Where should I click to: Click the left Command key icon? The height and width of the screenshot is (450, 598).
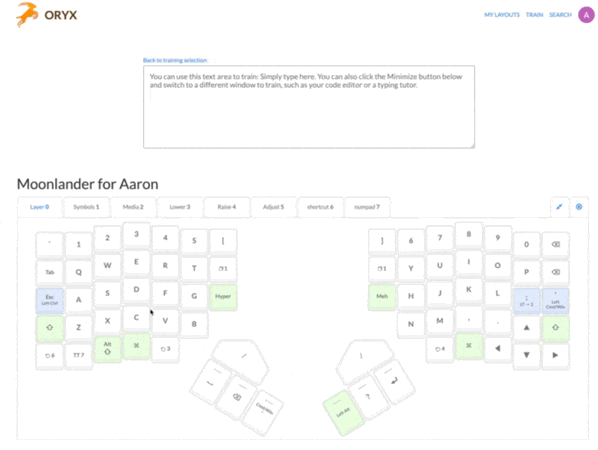tap(137, 346)
